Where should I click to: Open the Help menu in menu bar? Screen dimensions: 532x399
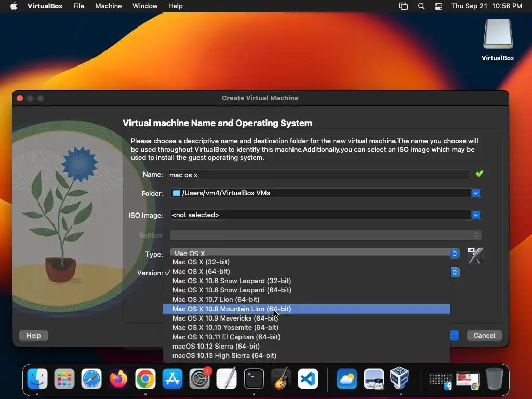pyautogui.click(x=176, y=6)
